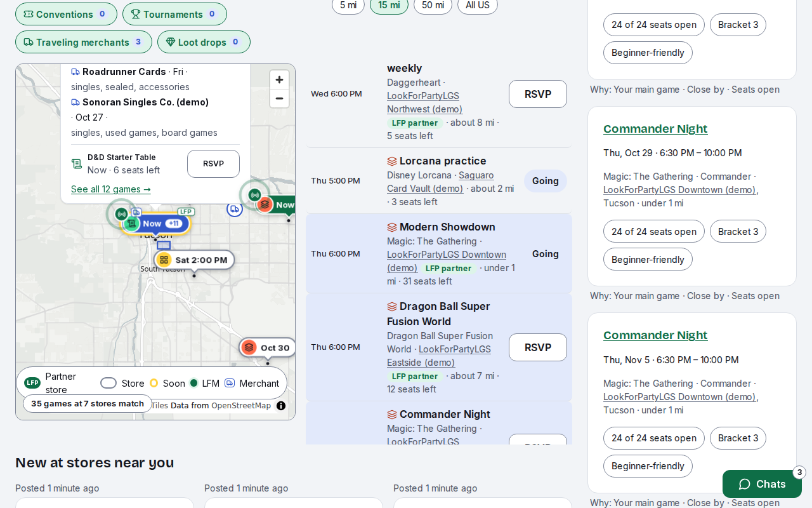The height and width of the screenshot is (508, 812).
Task: Select the 50 mi radius option
Action: tap(433, 5)
